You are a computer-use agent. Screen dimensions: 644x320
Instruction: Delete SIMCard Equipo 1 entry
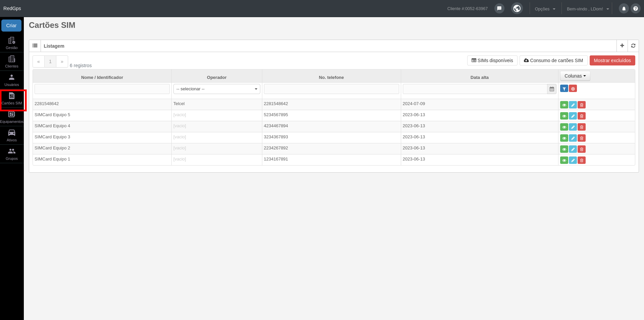[582, 160]
